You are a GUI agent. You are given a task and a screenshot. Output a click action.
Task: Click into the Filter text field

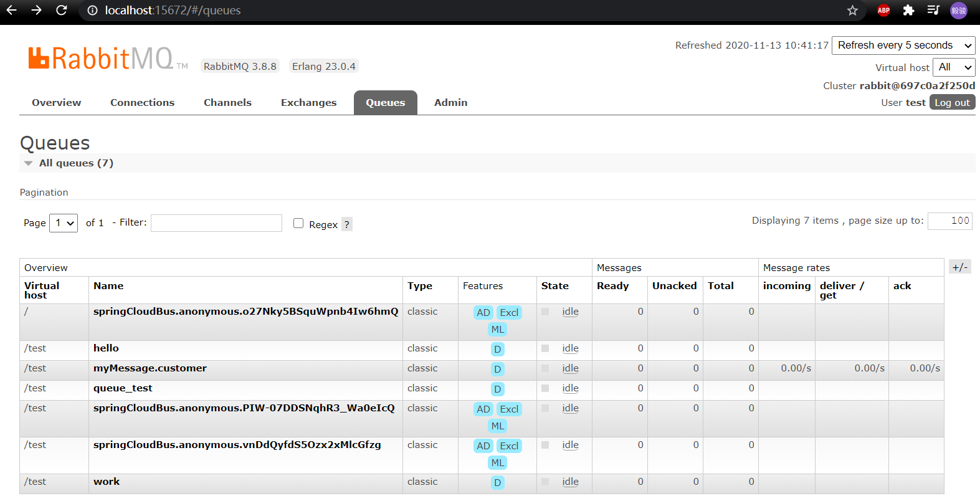216,223
